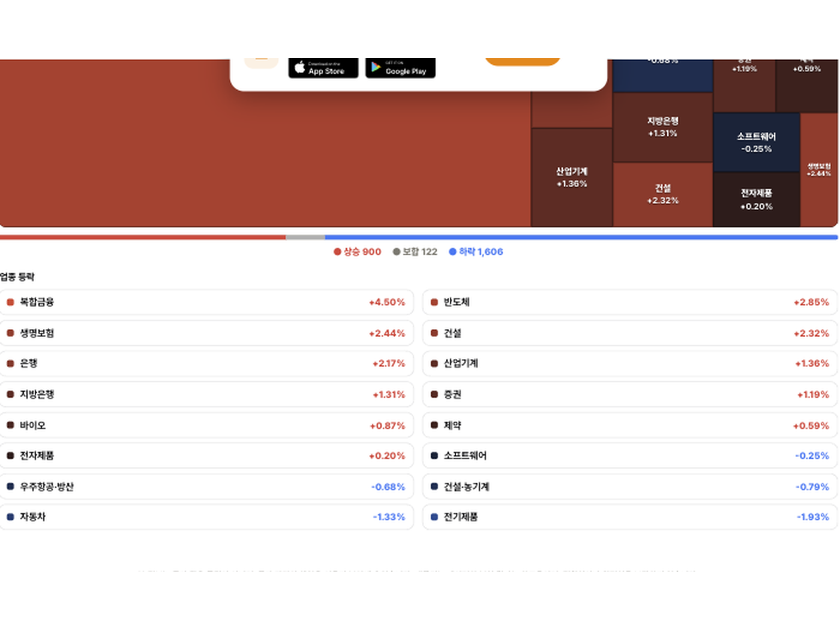Click the gray unchanged segment of ratio bar
The image size is (840, 630).
point(305,238)
